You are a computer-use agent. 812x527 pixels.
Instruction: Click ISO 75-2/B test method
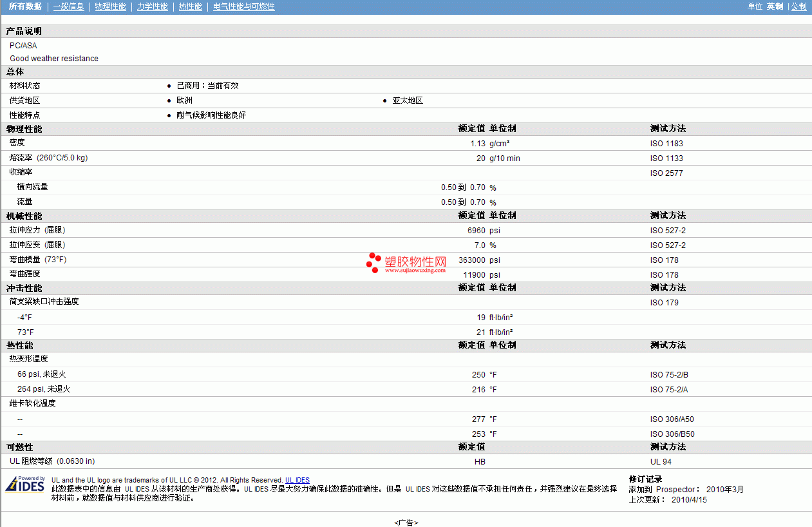tap(669, 375)
